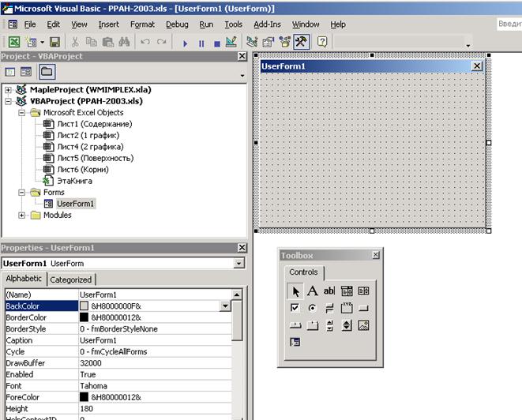Screen dimensions: 522x420
Task: Open the Controls tab in the Toolbox
Action: pos(303,272)
